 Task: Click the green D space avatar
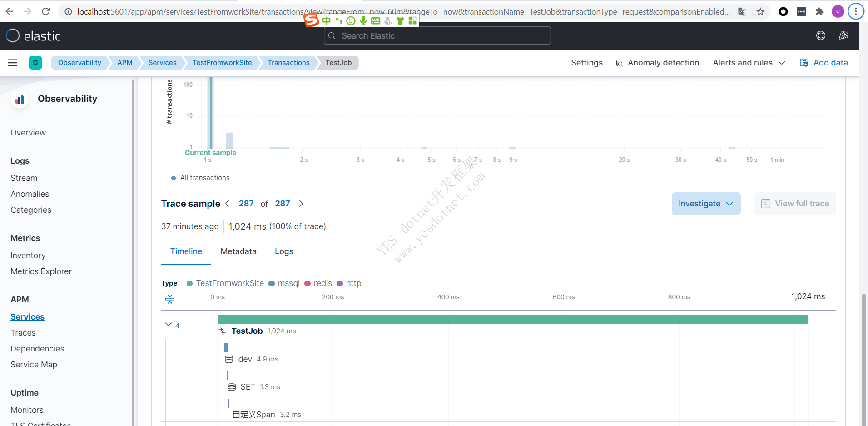pyautogui.click(x=35, y=63)
